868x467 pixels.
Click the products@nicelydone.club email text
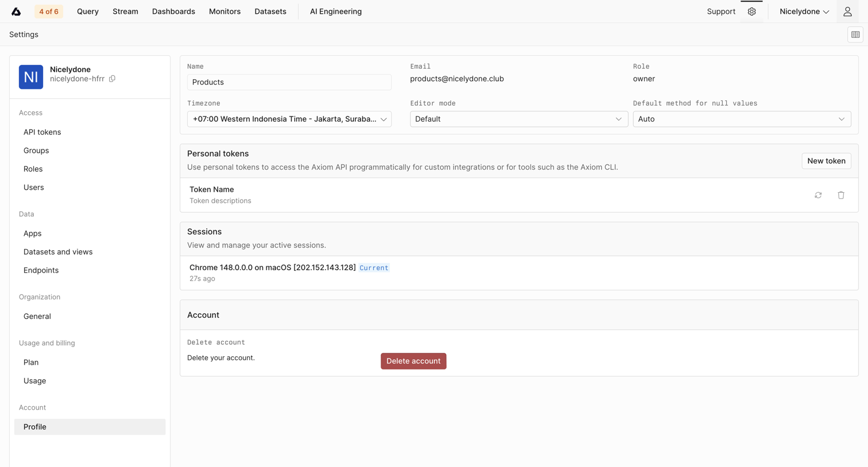pyautogui.click(x=457, y=79)
